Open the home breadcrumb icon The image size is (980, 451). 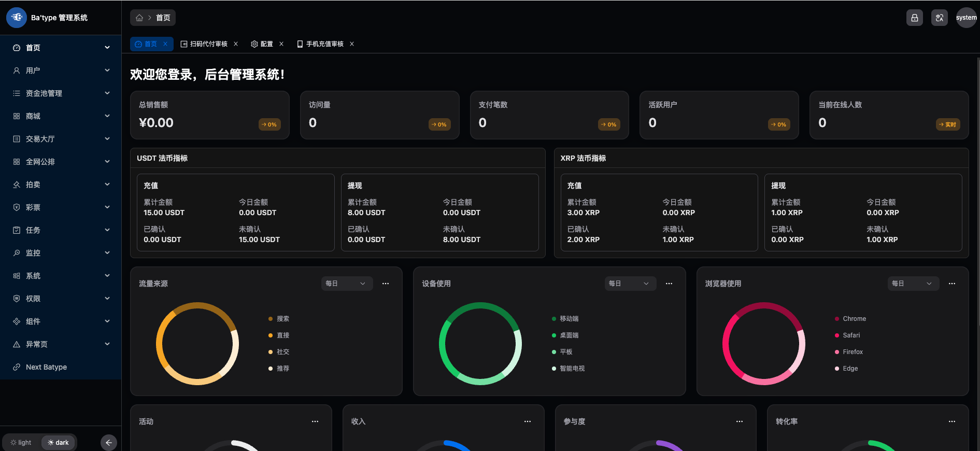tap(139, 18)
